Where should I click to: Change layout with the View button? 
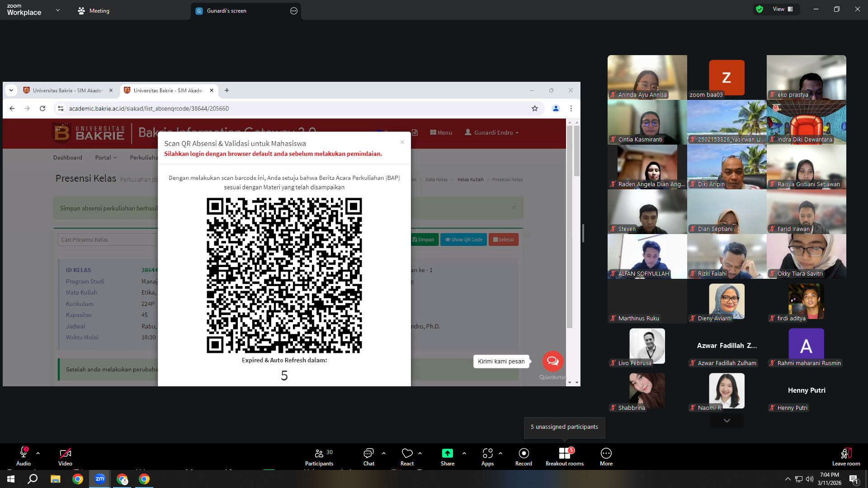(783, 9)
